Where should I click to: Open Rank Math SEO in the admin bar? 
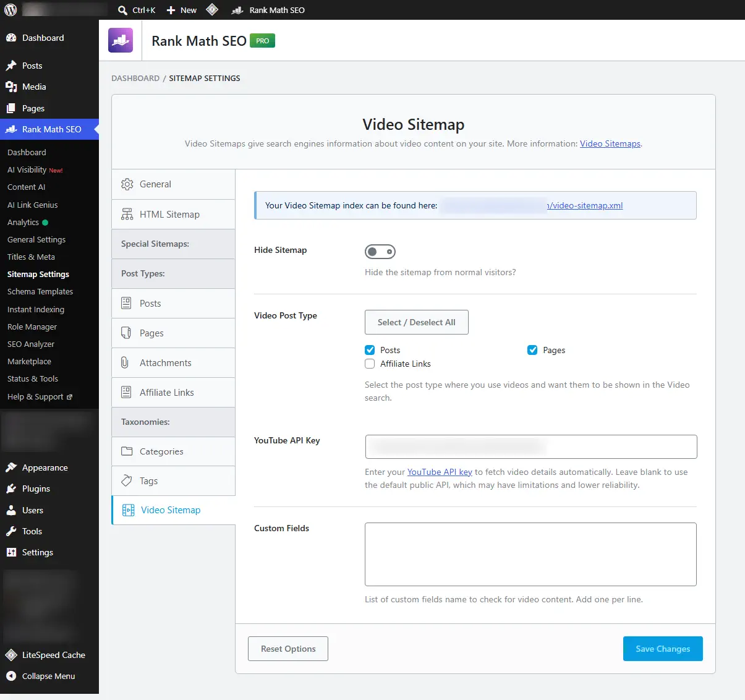[x=268, y=10]
